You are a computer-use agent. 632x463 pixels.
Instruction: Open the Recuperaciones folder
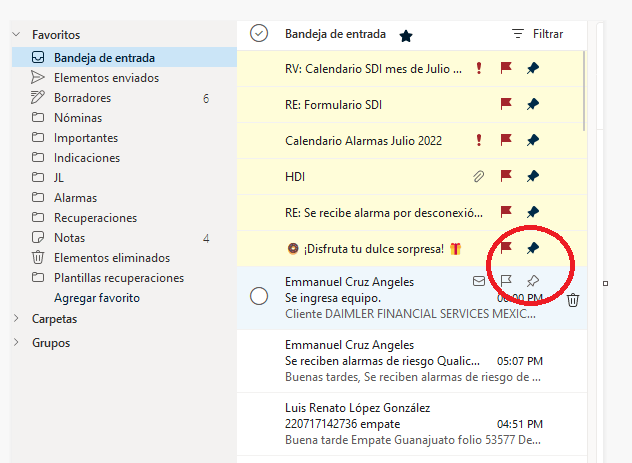coord(124,218)
